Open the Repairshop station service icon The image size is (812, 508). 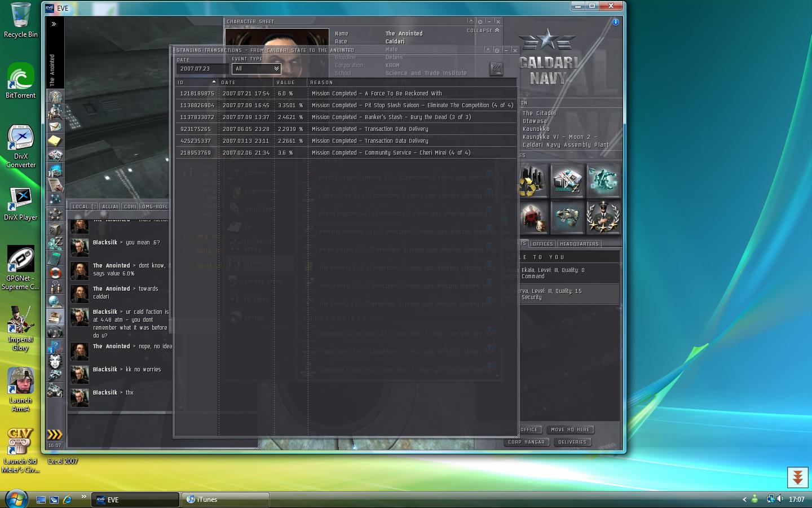pos(567,217)
